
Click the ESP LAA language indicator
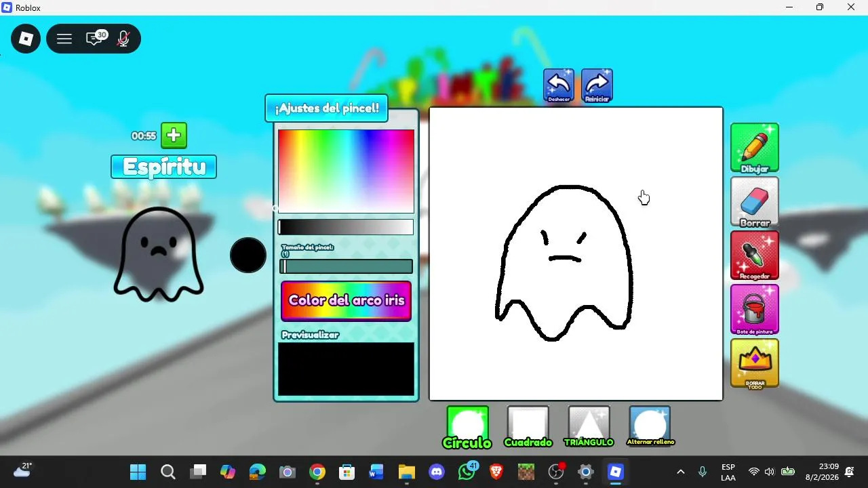[728, 472]
